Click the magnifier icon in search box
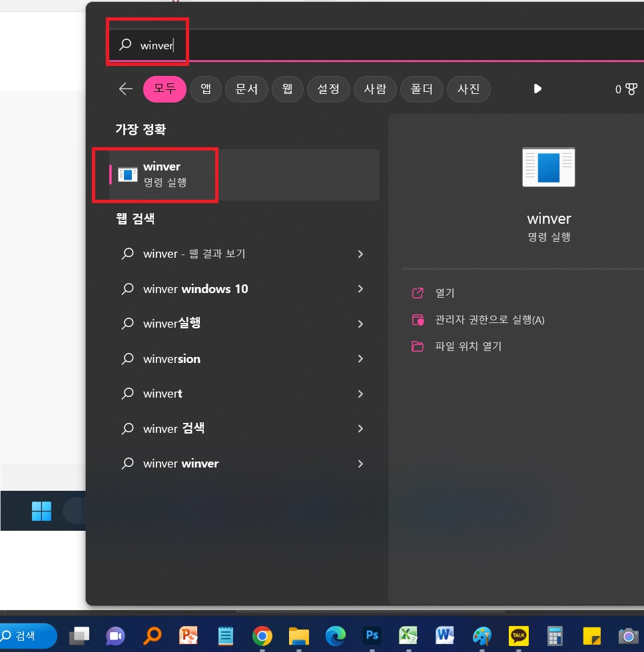The height and width of the screenshot is (652, 644). 125,45
